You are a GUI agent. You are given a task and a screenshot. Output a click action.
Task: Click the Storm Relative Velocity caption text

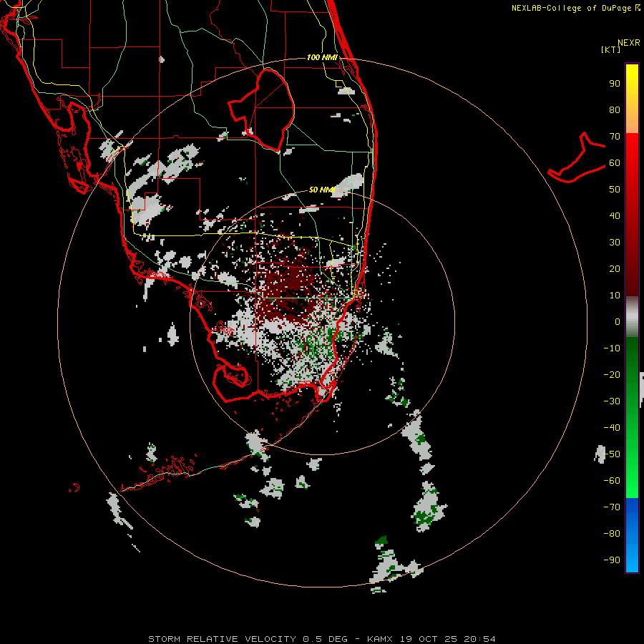click(321, 639)
